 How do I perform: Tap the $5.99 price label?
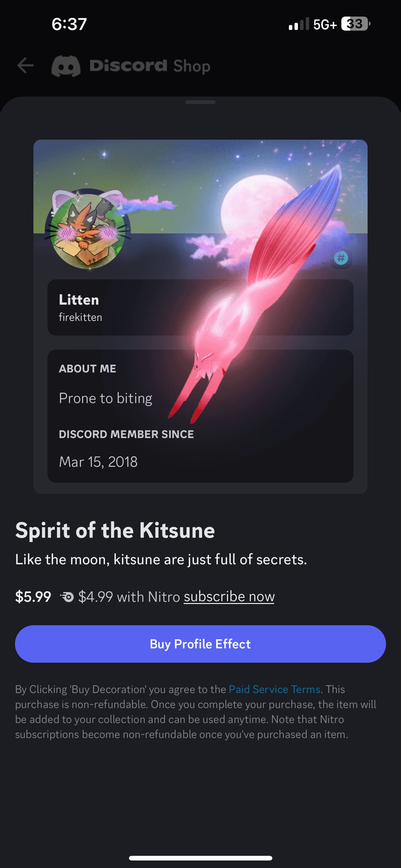tap(33, 597)
